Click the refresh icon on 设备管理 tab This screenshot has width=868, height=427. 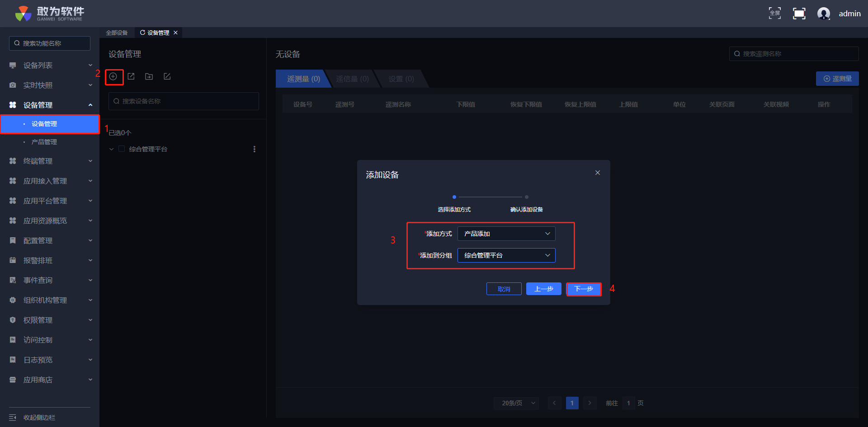click(142, 33)
